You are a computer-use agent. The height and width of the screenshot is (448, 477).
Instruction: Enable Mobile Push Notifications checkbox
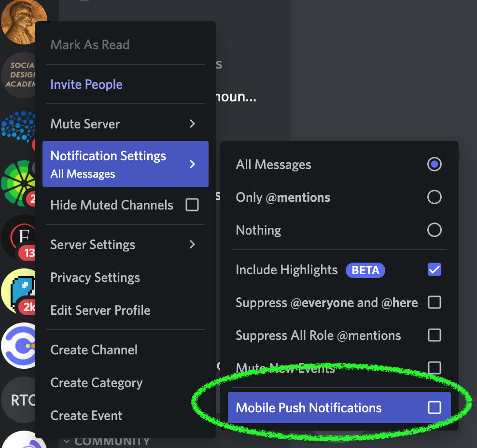(434, 408)
